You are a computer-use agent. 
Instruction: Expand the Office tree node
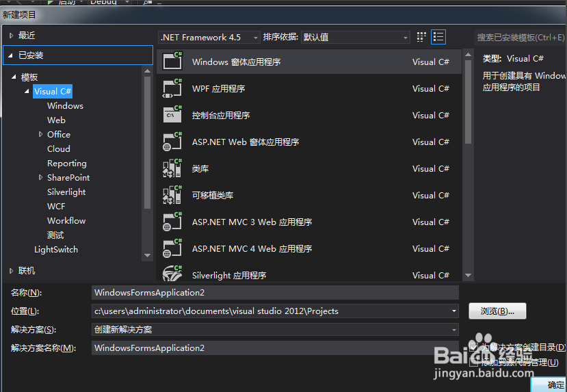pos(40,134)
